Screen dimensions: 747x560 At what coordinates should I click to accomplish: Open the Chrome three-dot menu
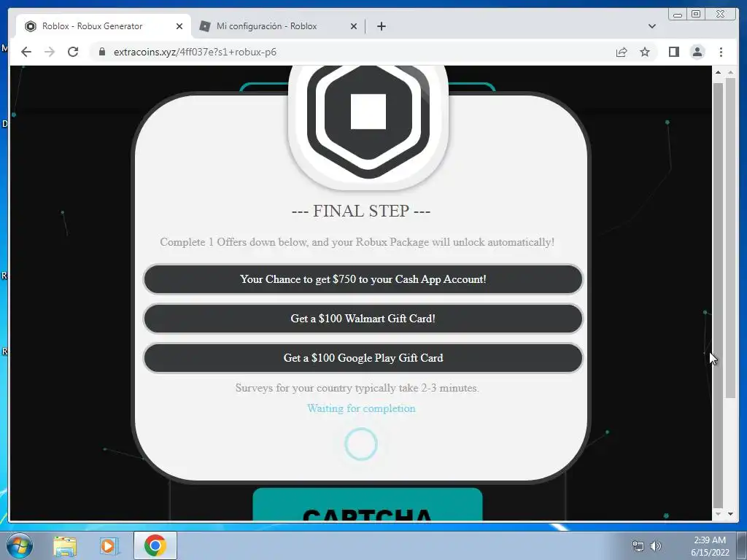721,52
